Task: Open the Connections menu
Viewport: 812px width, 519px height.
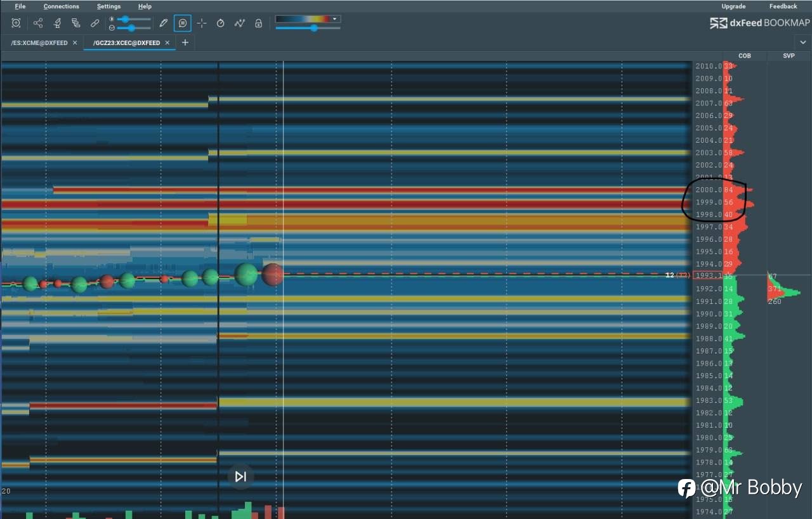Action: (x=62, y=6)
